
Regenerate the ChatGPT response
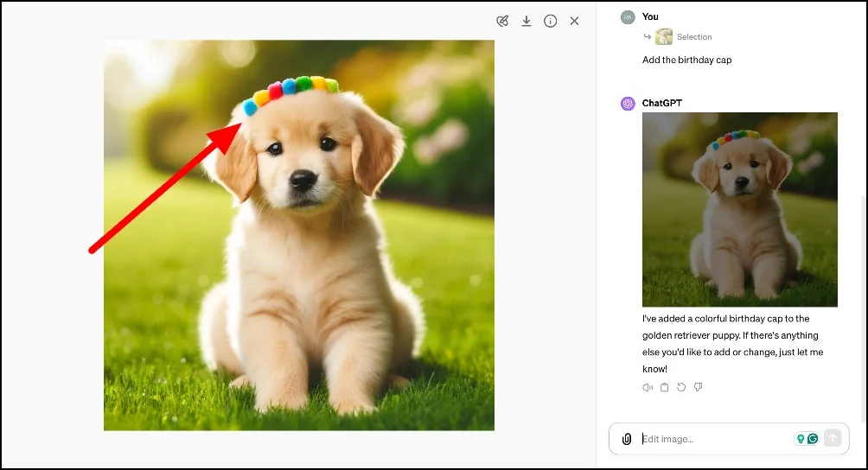coord(681,388)
